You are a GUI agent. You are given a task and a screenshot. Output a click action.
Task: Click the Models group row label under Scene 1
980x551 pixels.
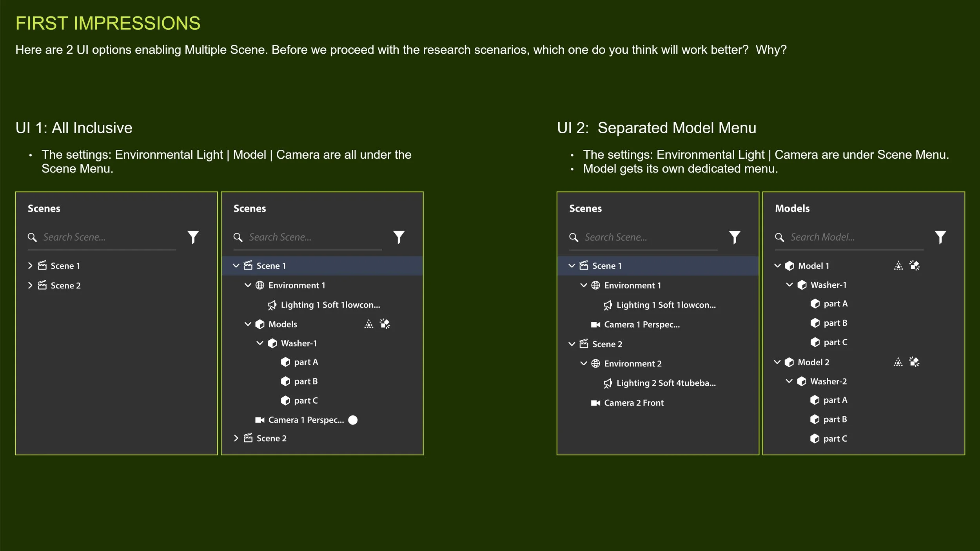point(283,324)
